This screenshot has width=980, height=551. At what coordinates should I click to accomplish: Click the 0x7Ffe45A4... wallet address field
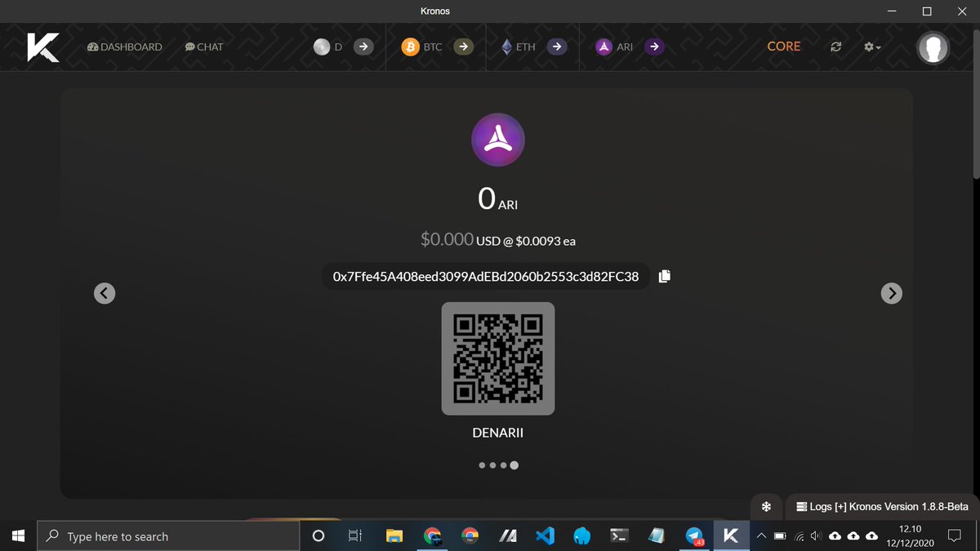pos(486,277)
